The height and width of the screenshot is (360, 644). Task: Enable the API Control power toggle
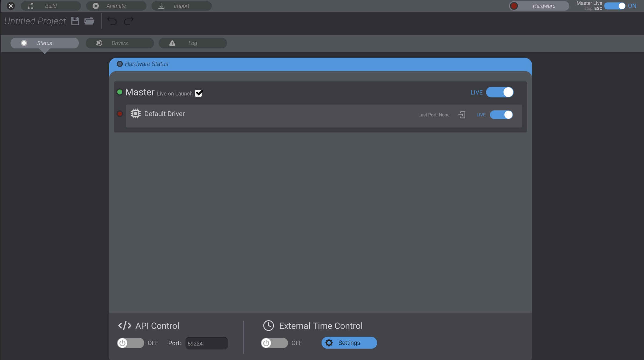point(131,343)
